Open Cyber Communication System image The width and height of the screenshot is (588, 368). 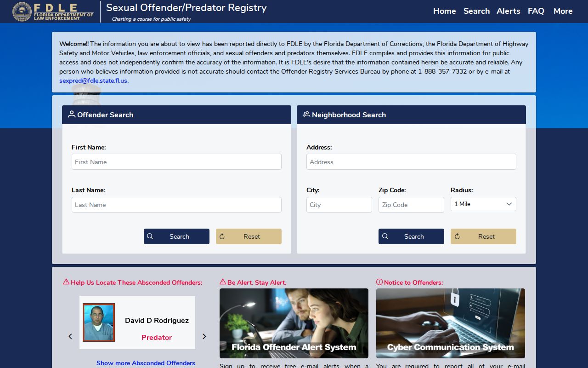451,323
